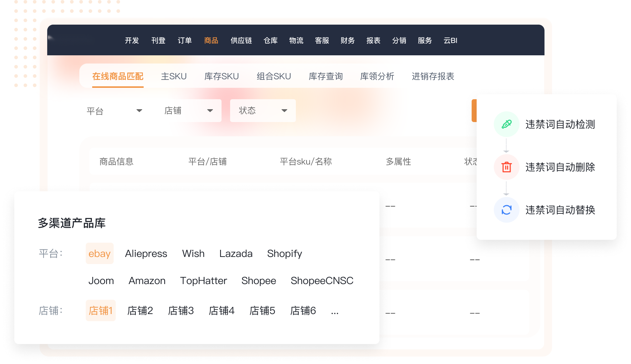Screen dimensions: 631x364
Task: Select the 在线商品匹配 tab
Action: (118, 76)
